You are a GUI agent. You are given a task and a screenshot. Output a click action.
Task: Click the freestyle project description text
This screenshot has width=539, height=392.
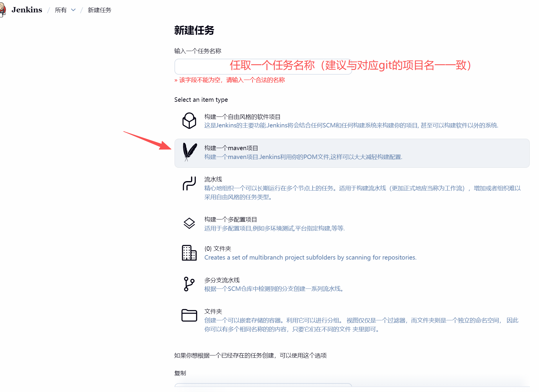[351, 125]
